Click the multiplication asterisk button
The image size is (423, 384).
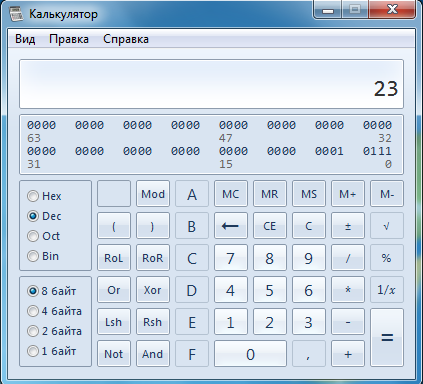point(348,290)
